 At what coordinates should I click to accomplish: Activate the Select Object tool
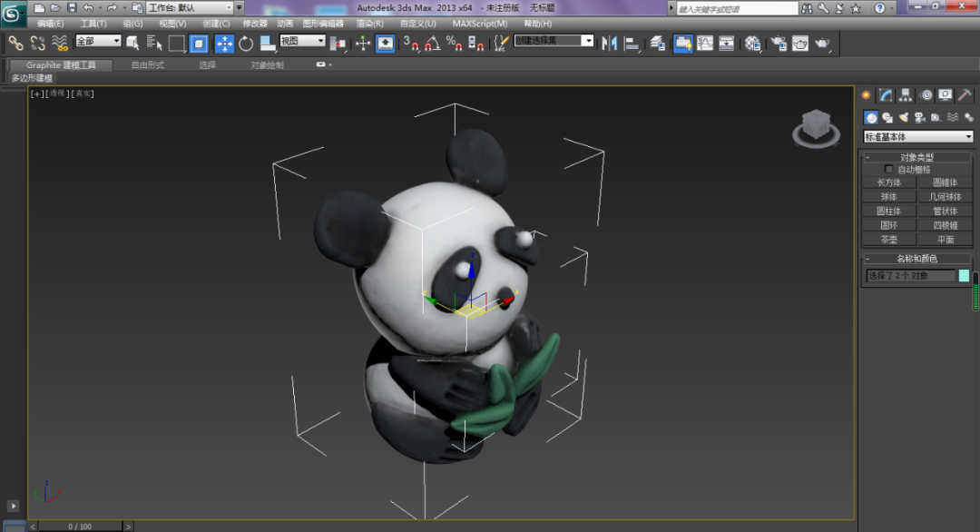(132, 44)
